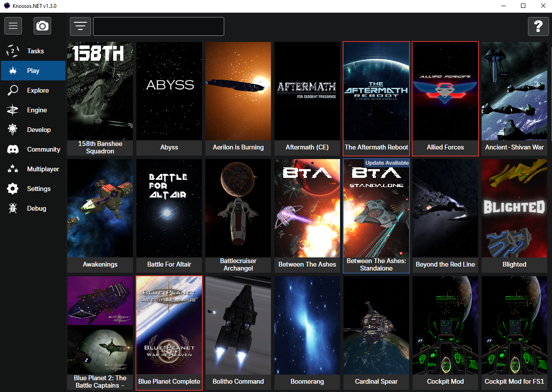Open the Ancient-Shivan War mod
552x392 pixels.
pyautogui.click(x=514, y=98)
